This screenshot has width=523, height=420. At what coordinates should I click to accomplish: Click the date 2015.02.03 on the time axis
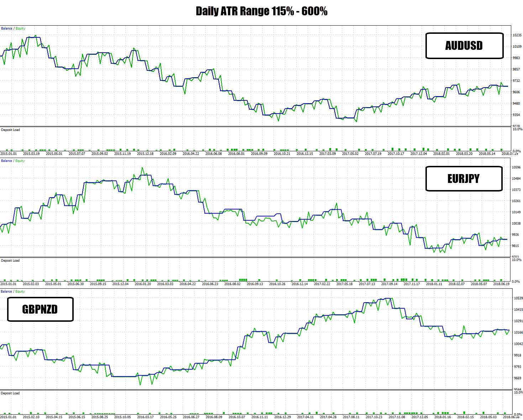pyautogui.click(x=31, y=284)
